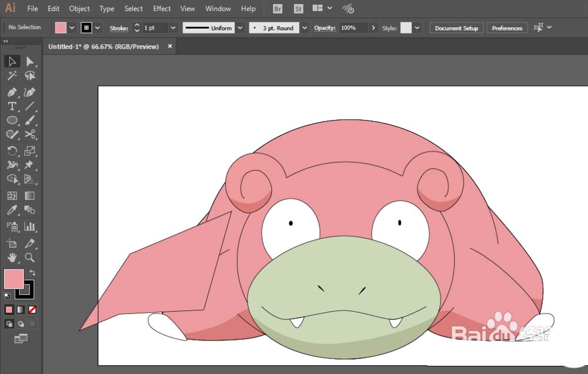Viewport: 588px width, 374px height.
Task: Select the Magic Wand tool
Action: click(x=12, y=76)
